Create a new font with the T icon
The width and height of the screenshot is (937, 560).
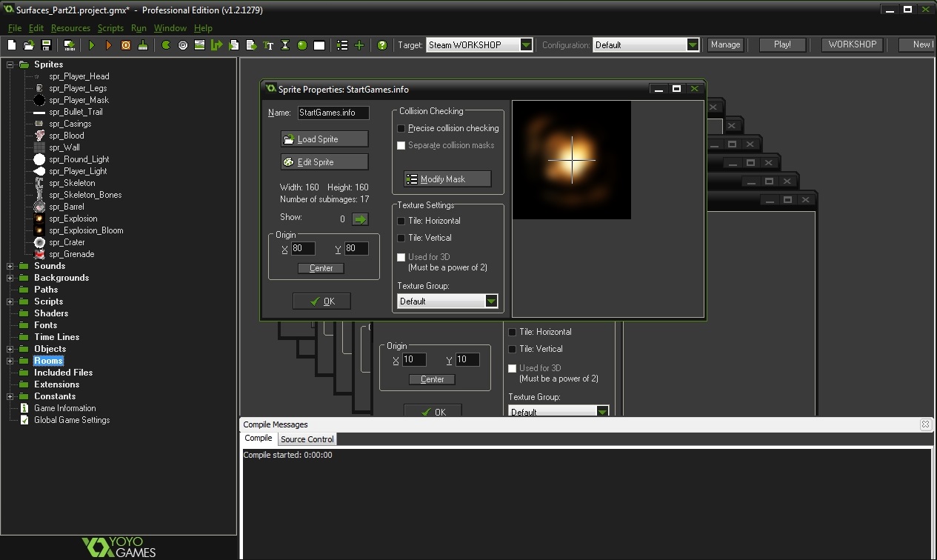(x=268, y=45)
